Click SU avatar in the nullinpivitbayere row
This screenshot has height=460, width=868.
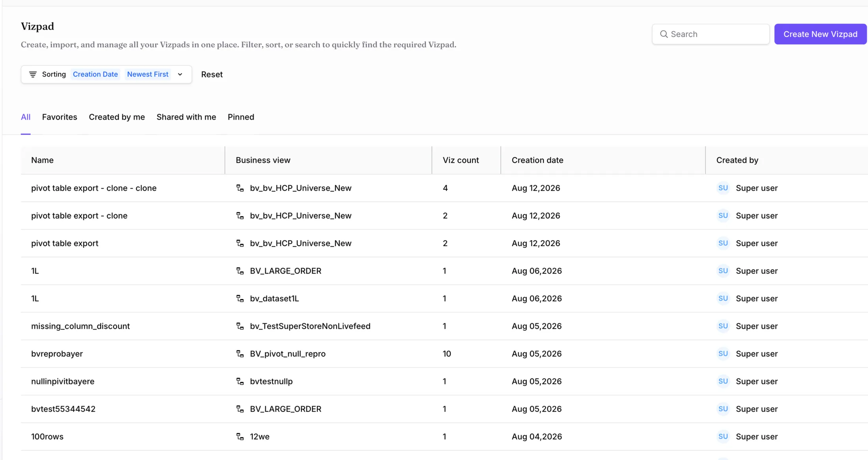(723, 381)
